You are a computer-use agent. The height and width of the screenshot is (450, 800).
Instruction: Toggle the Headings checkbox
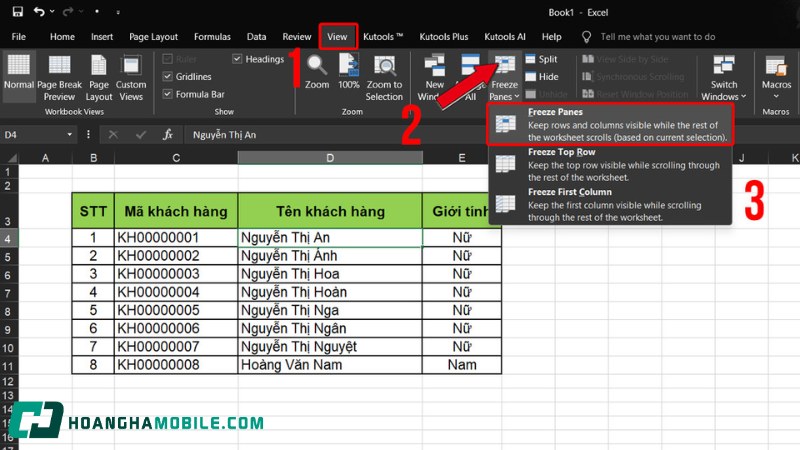click(237, 59)
